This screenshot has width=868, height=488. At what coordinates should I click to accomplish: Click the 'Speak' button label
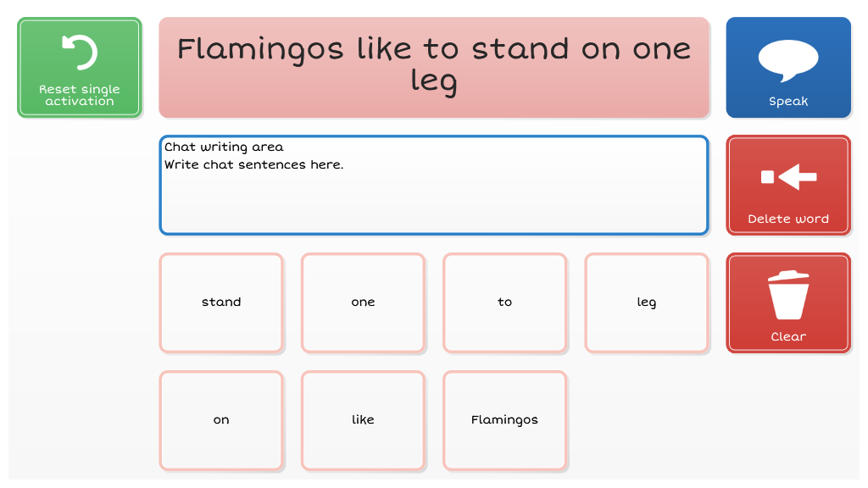[x=788, y=102]
